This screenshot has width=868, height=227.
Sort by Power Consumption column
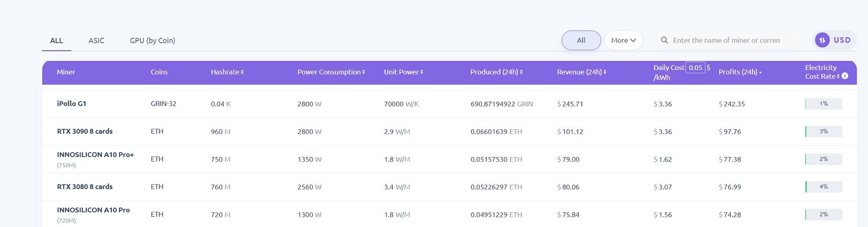331,72
